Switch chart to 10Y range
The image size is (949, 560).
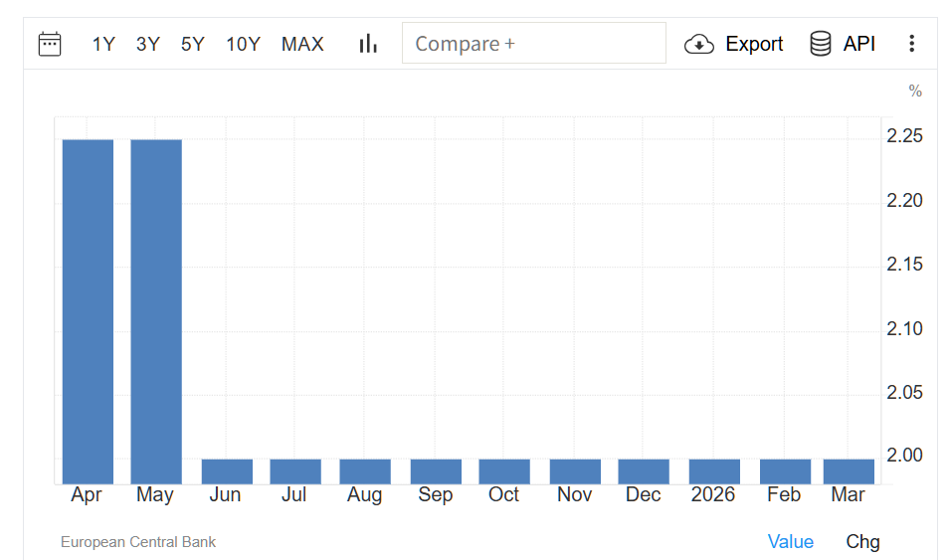(243, 44)
